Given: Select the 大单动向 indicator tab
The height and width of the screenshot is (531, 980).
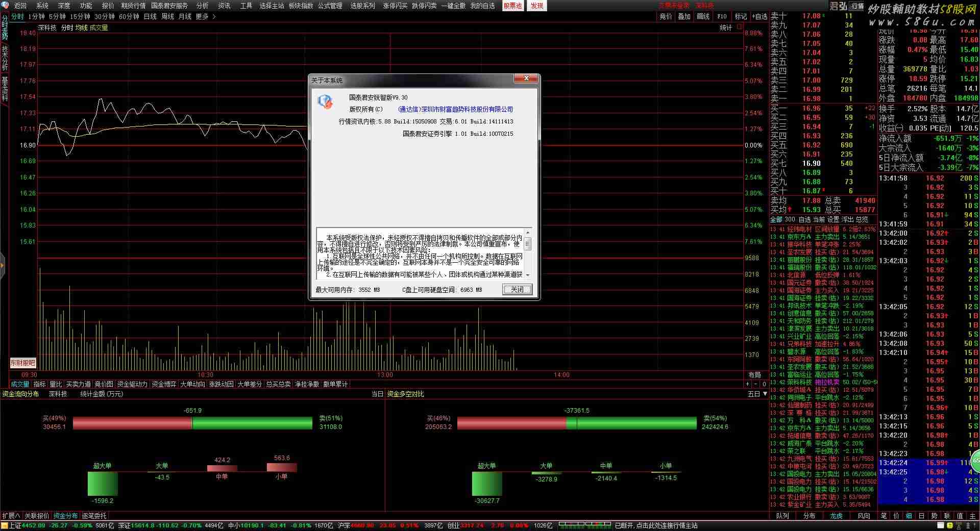Looking at the screenshot, I should [x=192, y=384].
